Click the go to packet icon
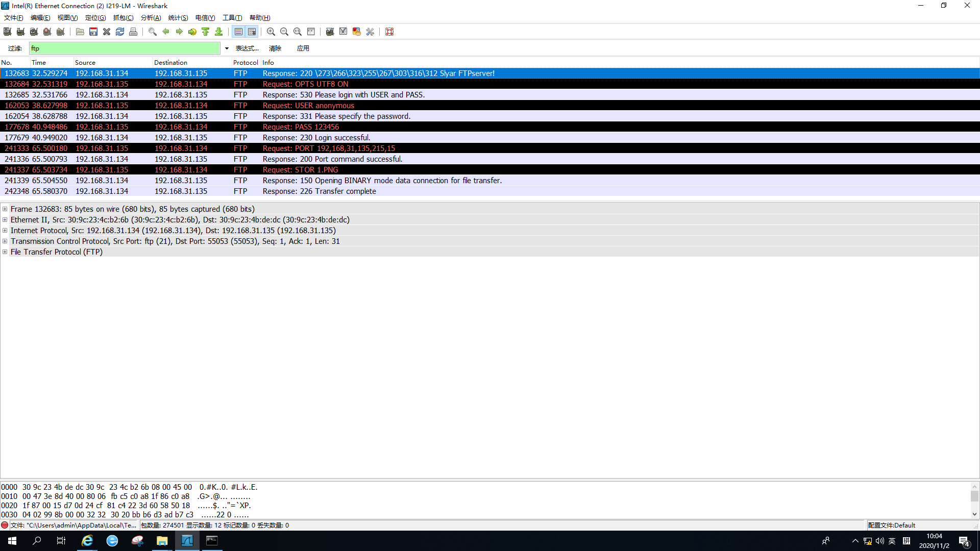The width and height of the screenshot is (980, 551). pyautogui.click(x=192, y=32)
